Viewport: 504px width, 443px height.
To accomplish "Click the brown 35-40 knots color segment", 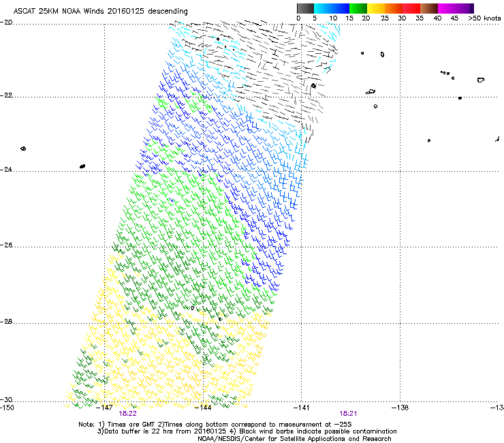I will [x=429, y=8].
